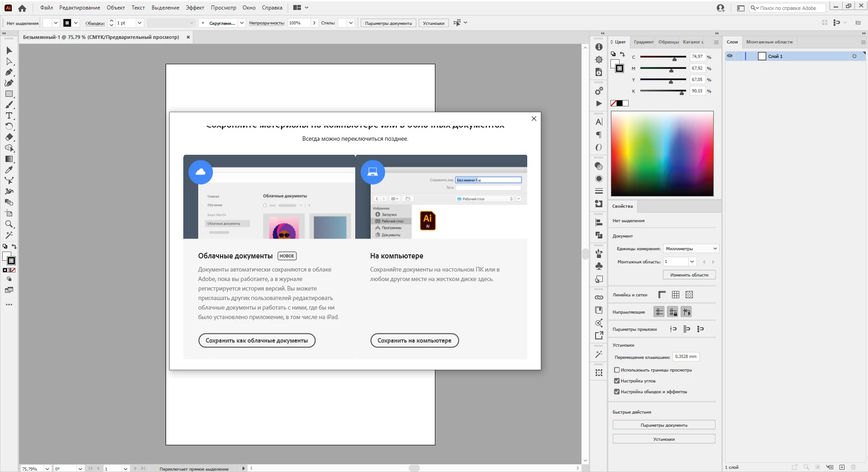Open the Character panel icon
Screen dimensions: 868x472
click(x=599, y=122)
